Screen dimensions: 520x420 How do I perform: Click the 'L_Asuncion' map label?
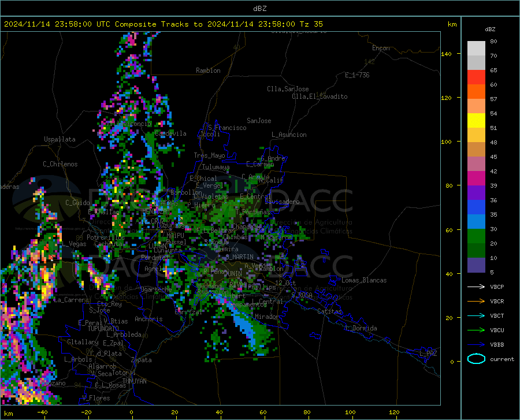289,135
